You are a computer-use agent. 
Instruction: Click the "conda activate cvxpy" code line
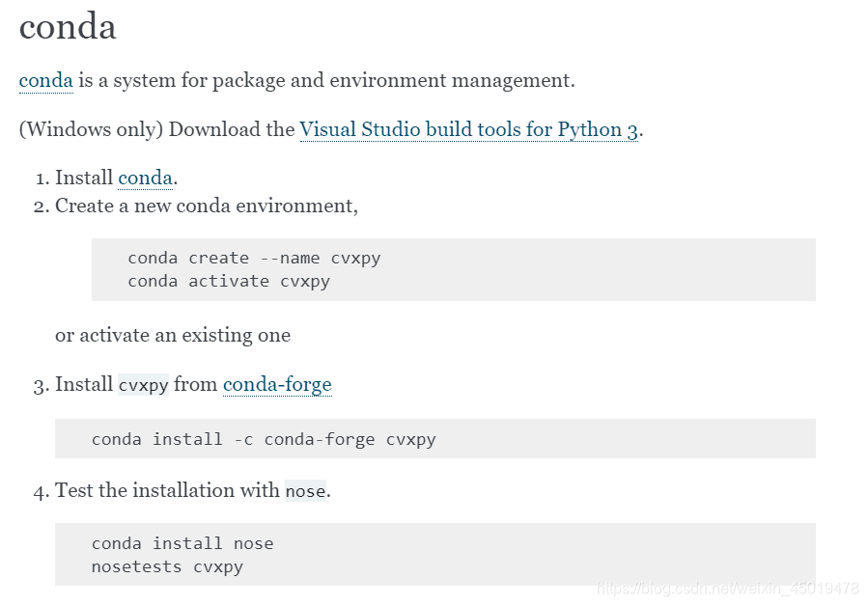pos(229,282)
